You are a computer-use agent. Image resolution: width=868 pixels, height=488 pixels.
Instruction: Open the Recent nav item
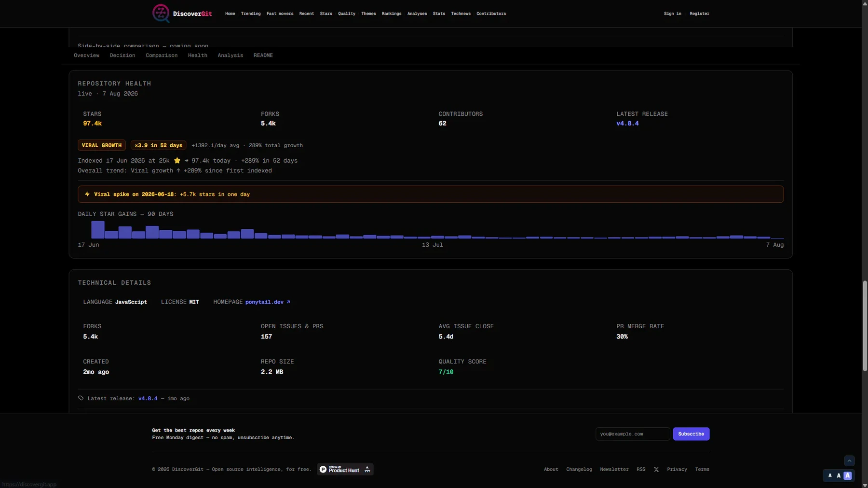coord(307,14)
